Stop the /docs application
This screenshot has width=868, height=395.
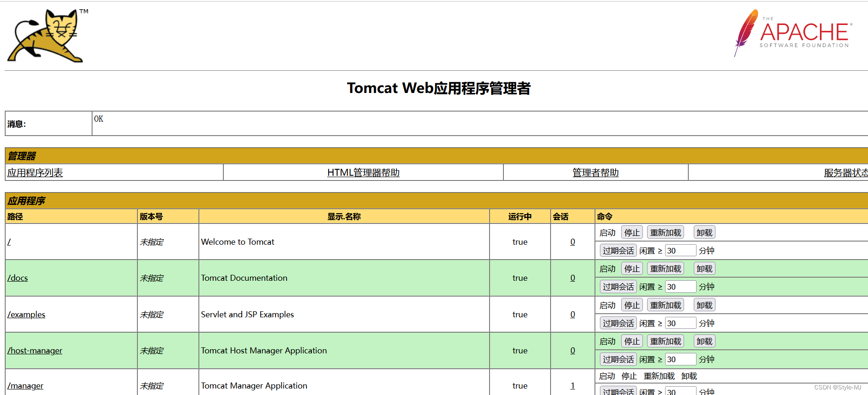click(632, 269)
